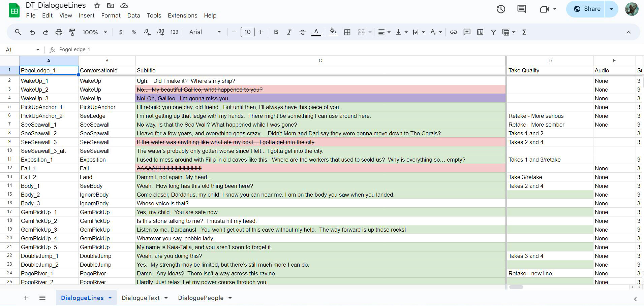The image size is (644, 306).
Task: Open the Format menu
Action: pos(111,15)
